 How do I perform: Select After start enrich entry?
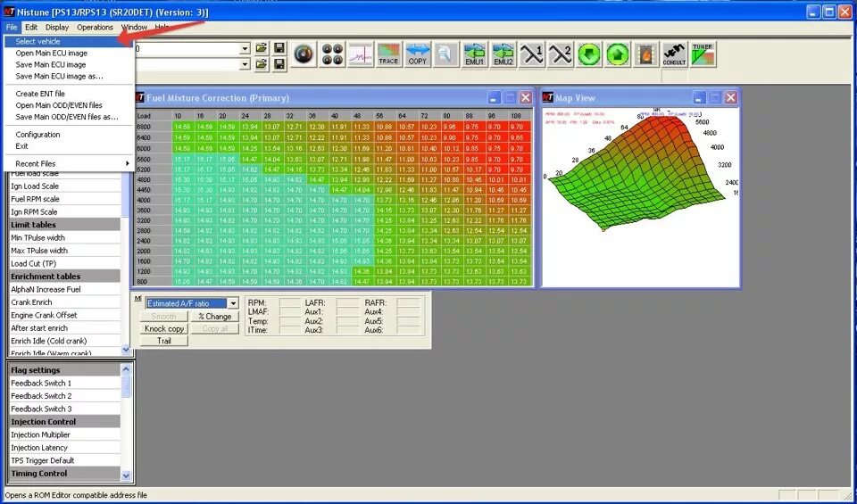click(64, 328)
